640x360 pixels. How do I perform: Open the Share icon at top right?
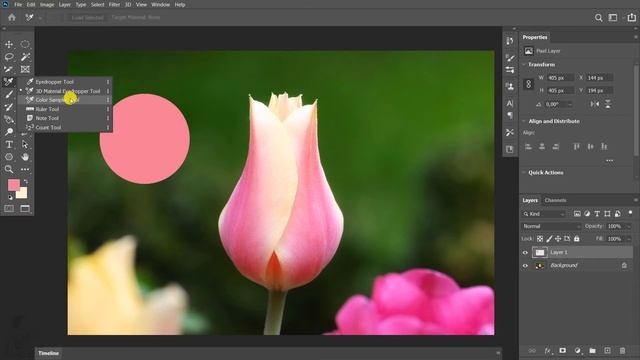click(x=632, y=18)
